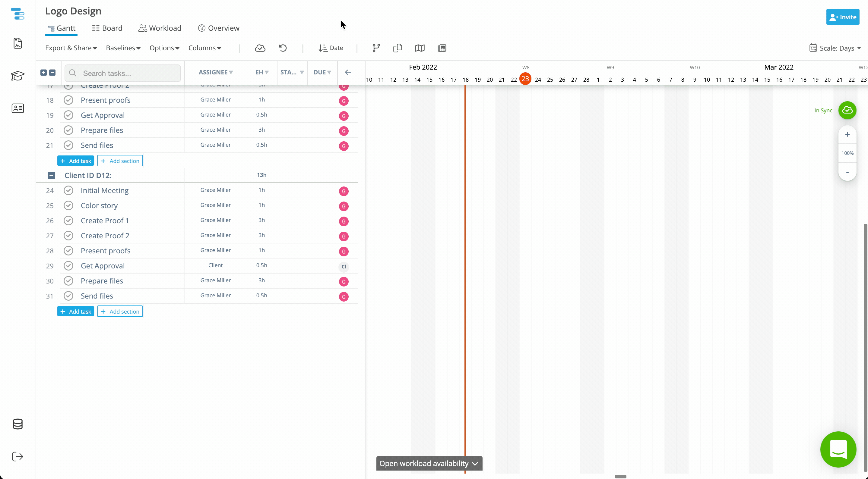This screenshot has height=479, width=868.
Task: Select the undo icon in the toolbar
Action: click(282, 48)
